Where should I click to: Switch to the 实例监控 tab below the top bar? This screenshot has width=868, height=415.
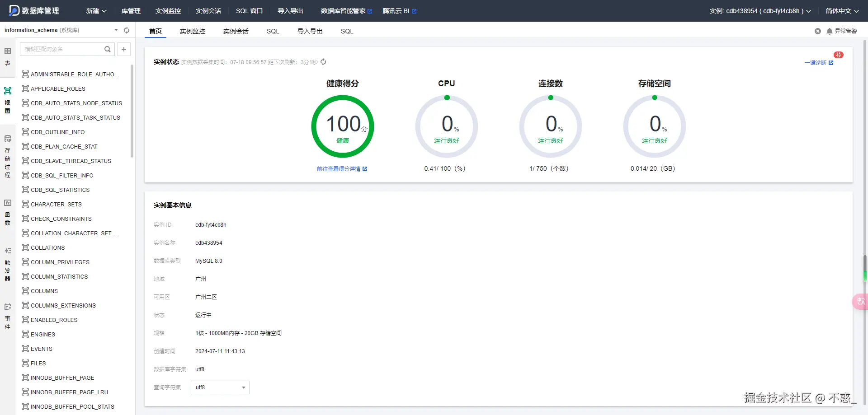coord(193,31)
